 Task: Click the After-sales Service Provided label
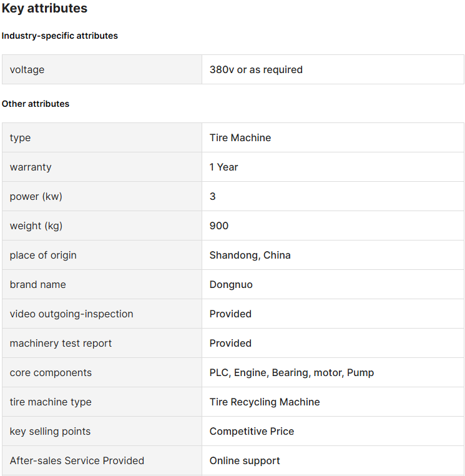pos(77,461)
